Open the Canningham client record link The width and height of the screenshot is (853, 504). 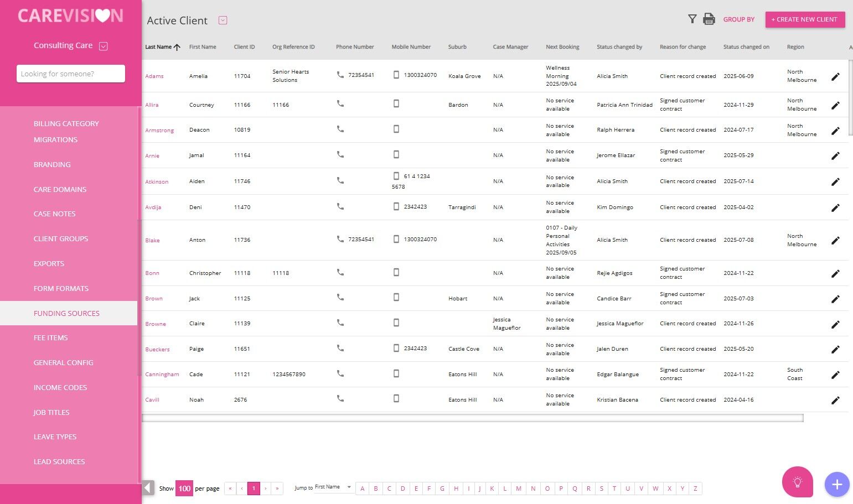pos(162,375)
